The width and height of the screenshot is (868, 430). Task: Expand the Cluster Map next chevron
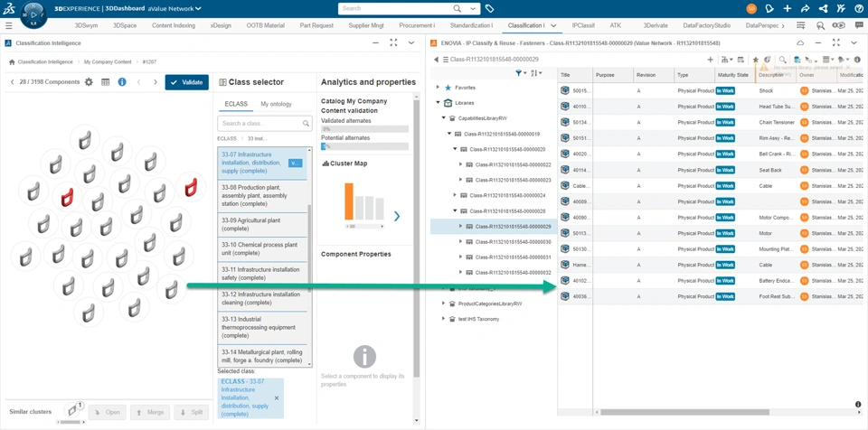(397, 216)
